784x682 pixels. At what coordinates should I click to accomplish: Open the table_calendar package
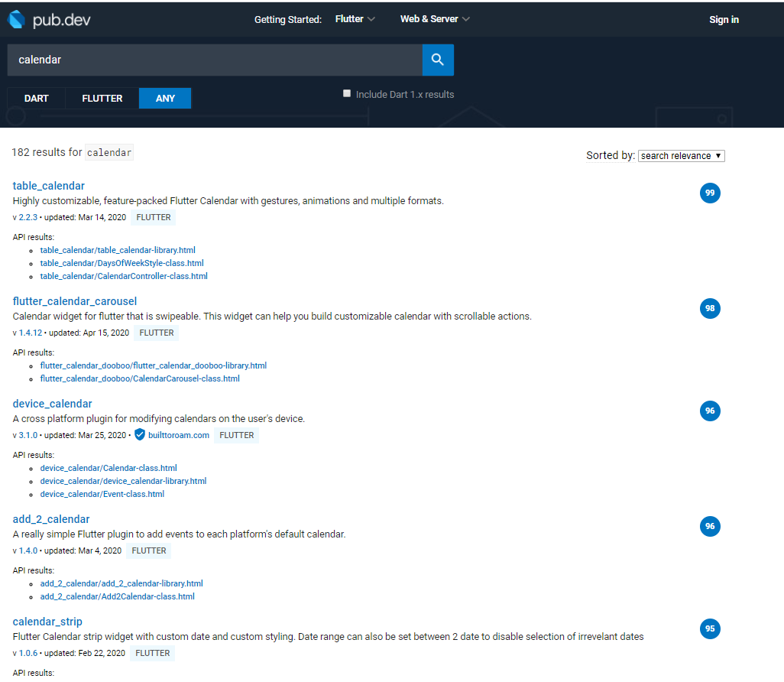click(48, 186)
